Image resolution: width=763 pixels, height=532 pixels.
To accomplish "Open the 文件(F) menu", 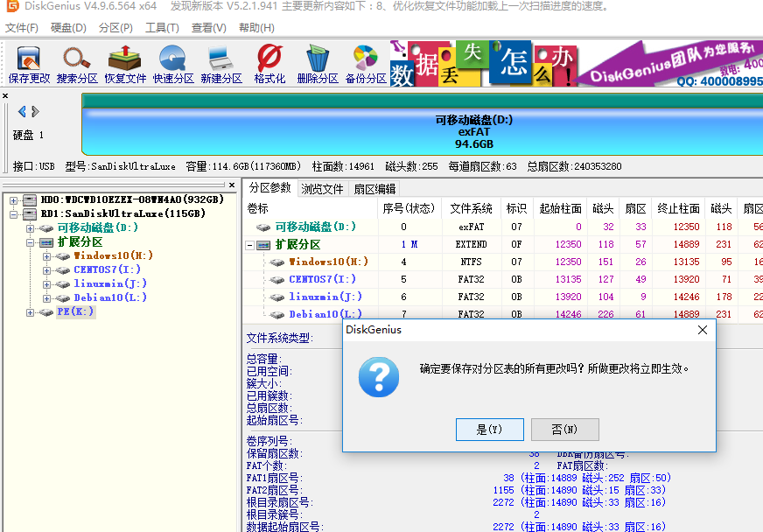I will [21, 28].
